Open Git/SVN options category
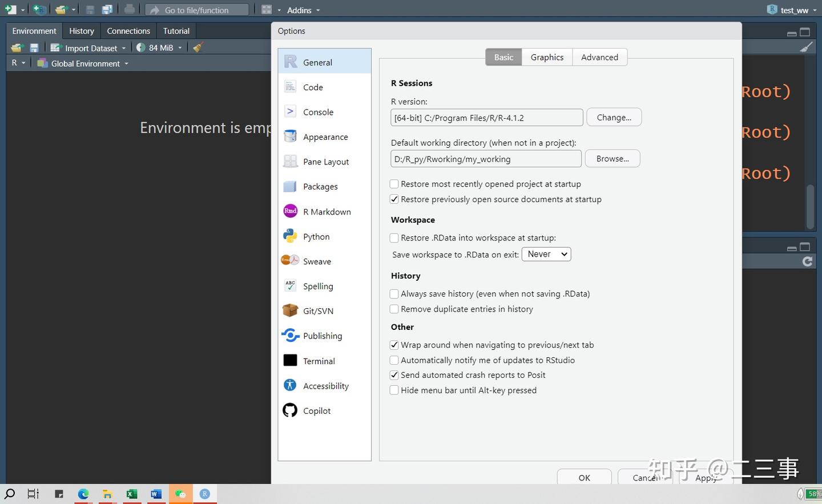This screenshot has width=822, height=504. coord(324,311)
